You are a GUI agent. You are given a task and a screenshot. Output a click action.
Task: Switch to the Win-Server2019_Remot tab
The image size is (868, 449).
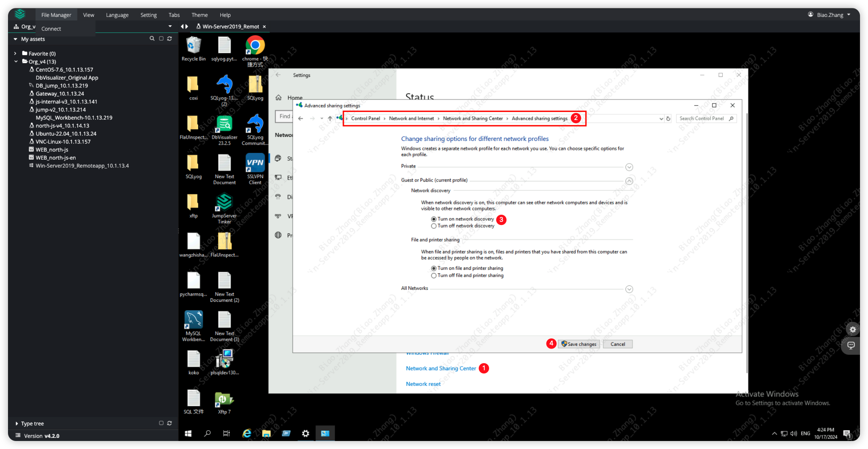(x=230, y=27)
